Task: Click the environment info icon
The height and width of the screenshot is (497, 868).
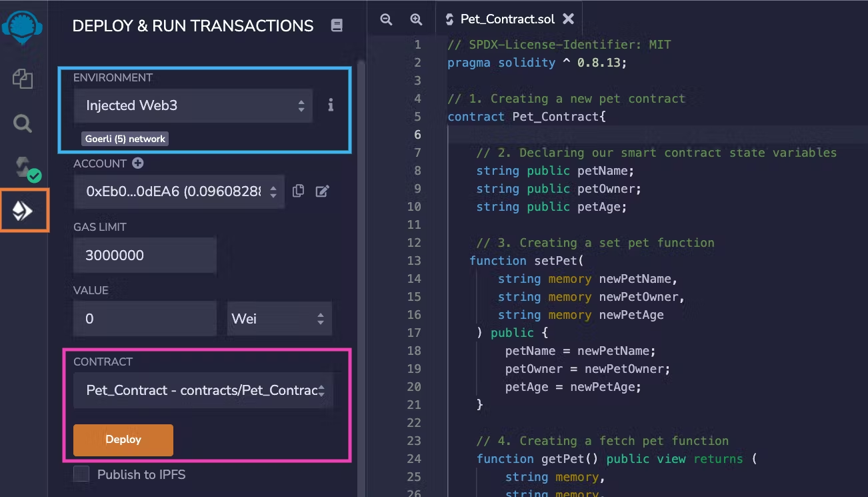Action: (331, 105)
